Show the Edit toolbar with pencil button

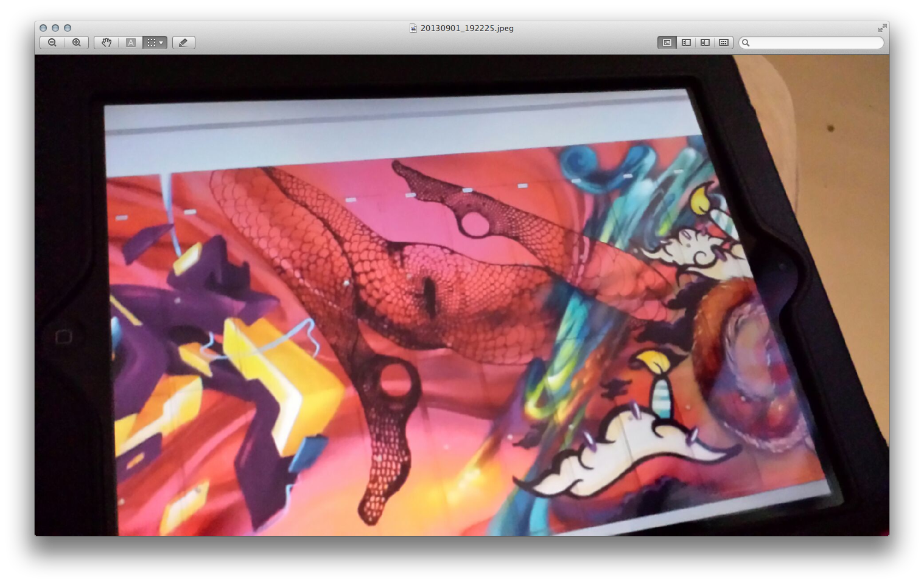pos(184,43)
